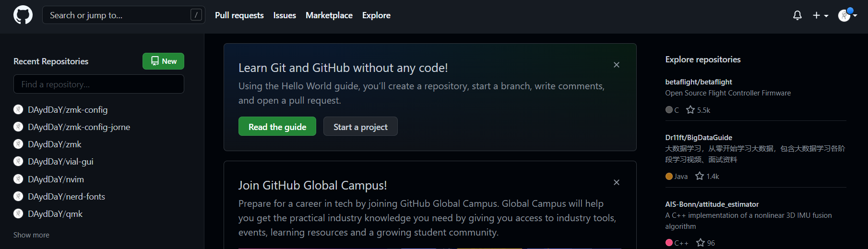Image resolution: width=868 pixels, height=249 pixels.
Task: Open DAydDaY/qmk repository
Action: click(55, 214)
